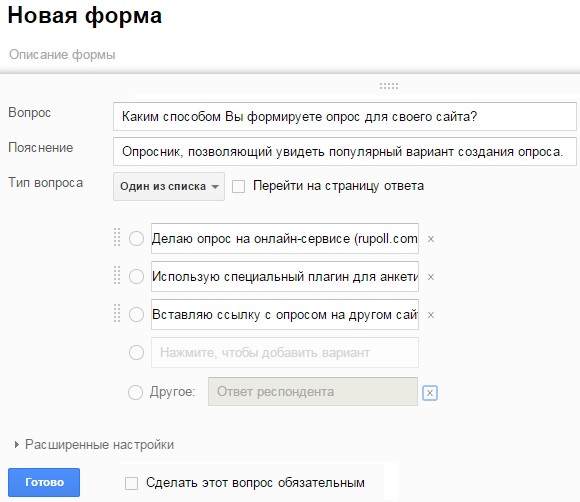
Task: Expand 'Расширенные настройки' section
Action: click(94, 444)
